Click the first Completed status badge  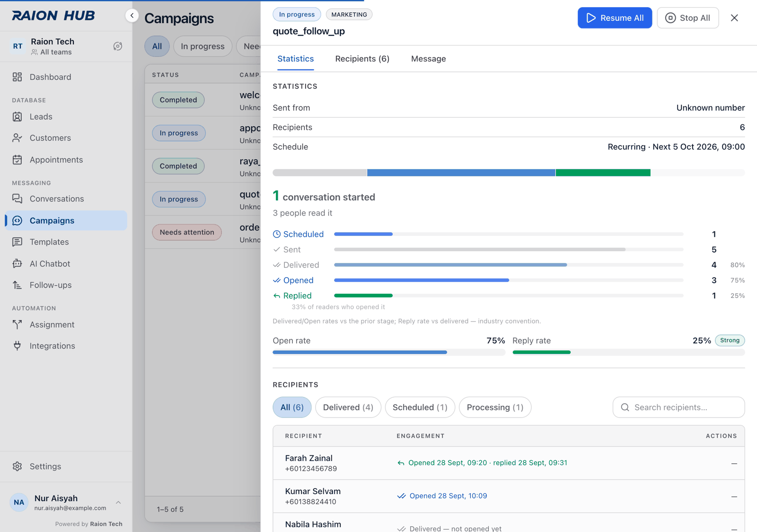178,100
